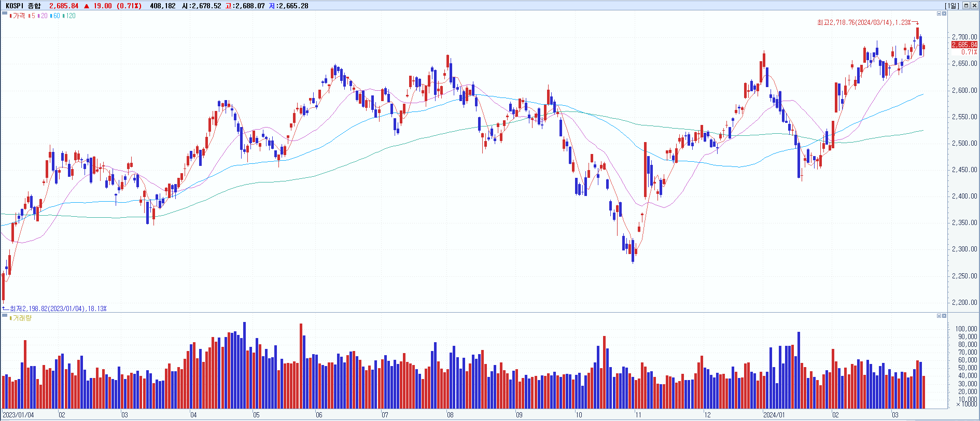Click the 2023/01/04 start date label
The image size is (980, 421).
tap(19, 415)
